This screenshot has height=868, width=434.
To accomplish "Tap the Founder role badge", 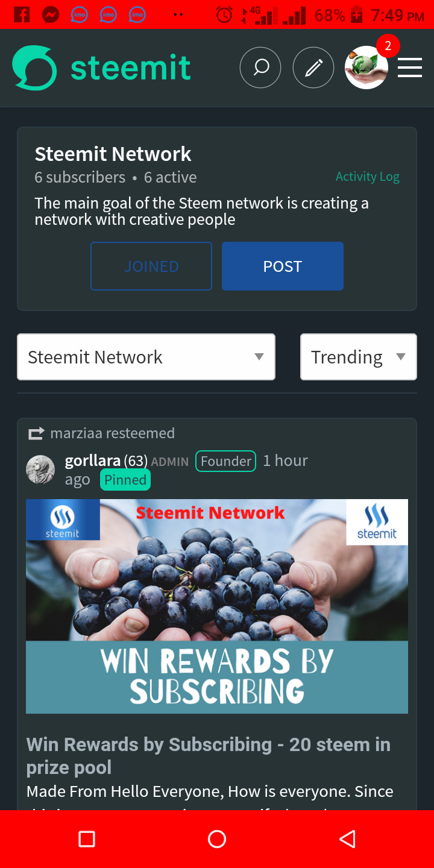I will [x=226, y=461].
